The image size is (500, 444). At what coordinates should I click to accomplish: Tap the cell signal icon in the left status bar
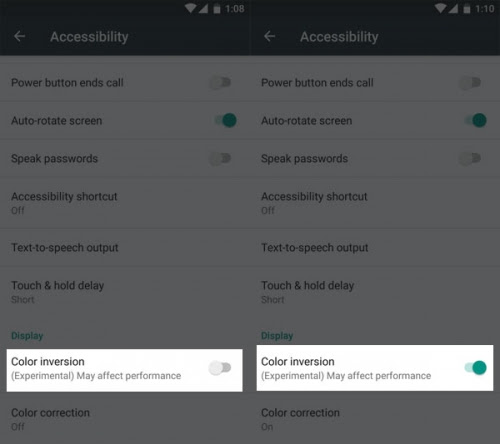coord(203,8)
